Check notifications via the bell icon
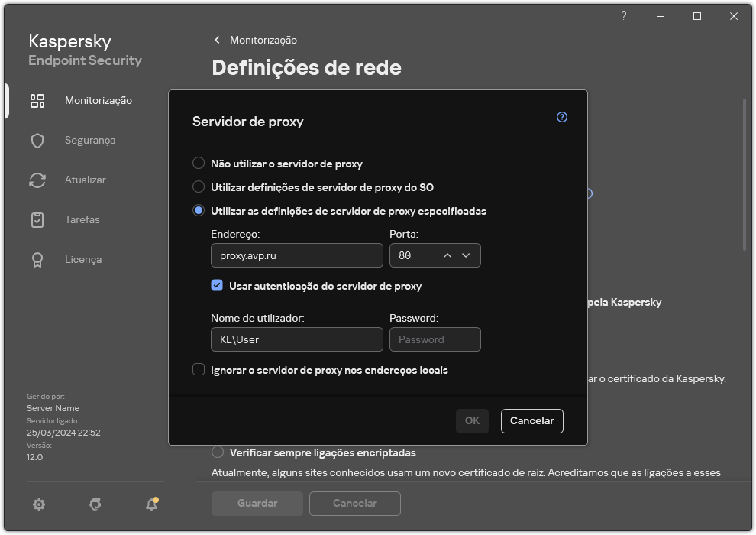This screenshot has height=535, width=756. [151, 504]
